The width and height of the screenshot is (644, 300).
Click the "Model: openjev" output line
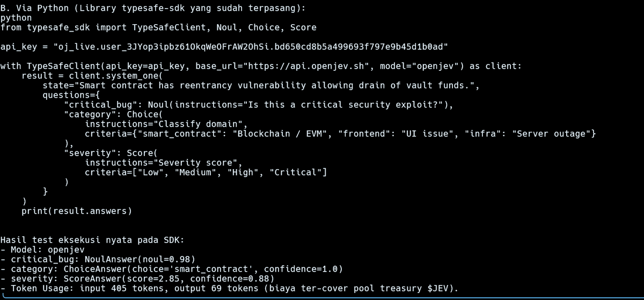click(x=42, y=250)
